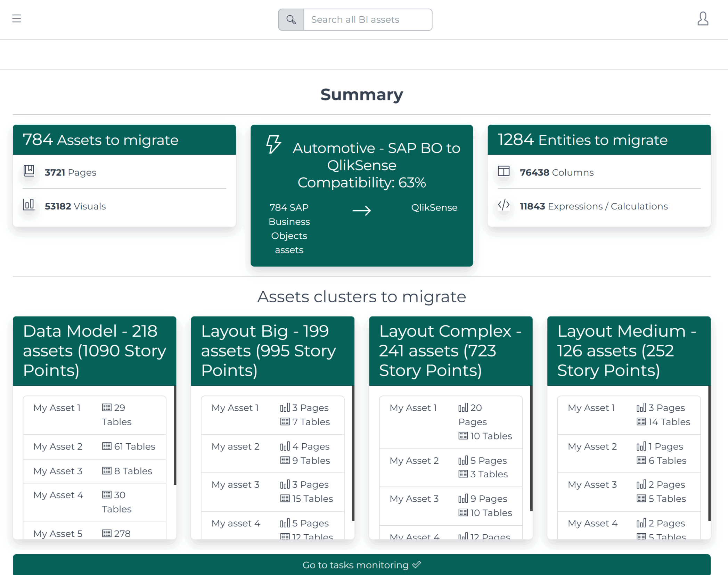
Task: Click the Pages bookmark icon
Action: point(29,171)
